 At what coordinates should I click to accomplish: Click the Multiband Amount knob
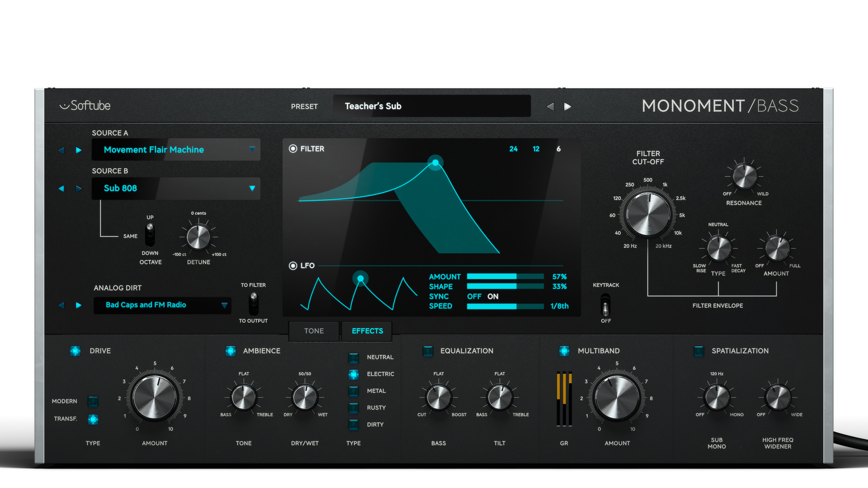617,398
